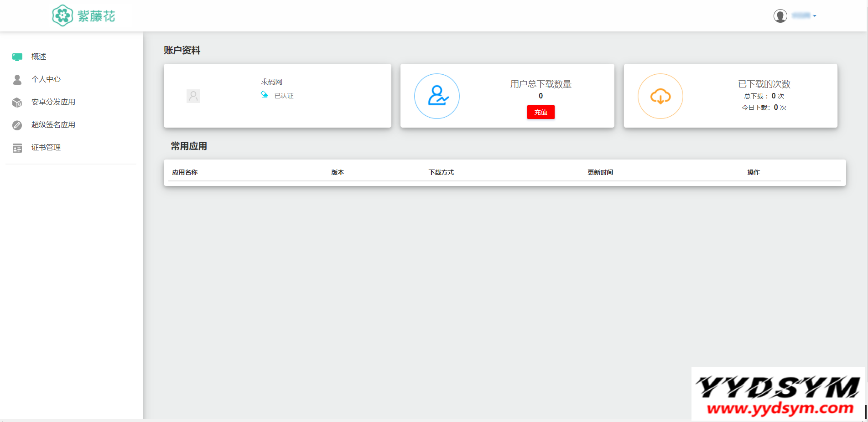This screenshot has height=422, width=868.
Task: Open the username dropdown arrow in header
Action: (815, 16)
